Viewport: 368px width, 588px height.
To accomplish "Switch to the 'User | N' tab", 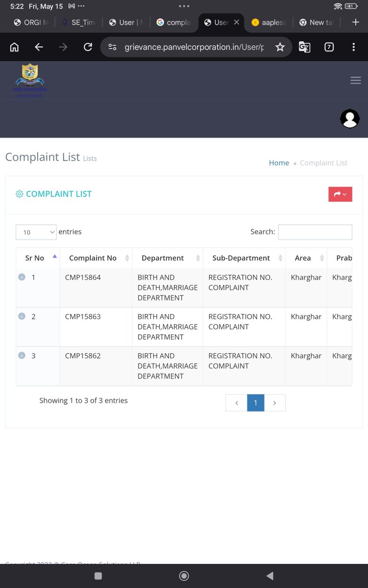I will 126,22.
